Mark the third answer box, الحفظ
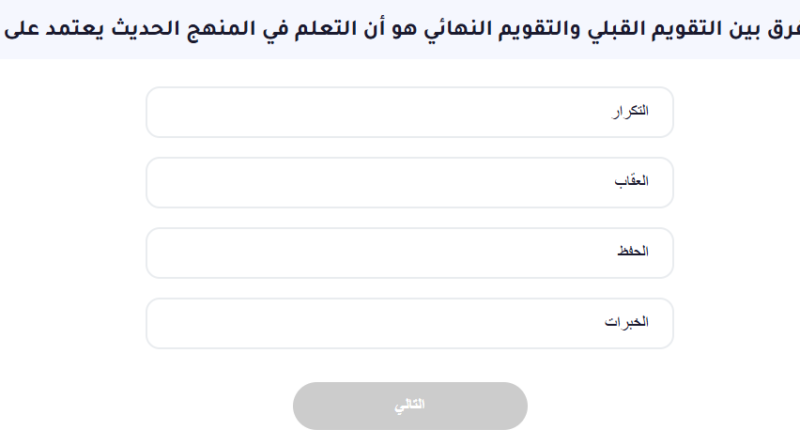The image size is (800, 445). (x=410, y=252)
